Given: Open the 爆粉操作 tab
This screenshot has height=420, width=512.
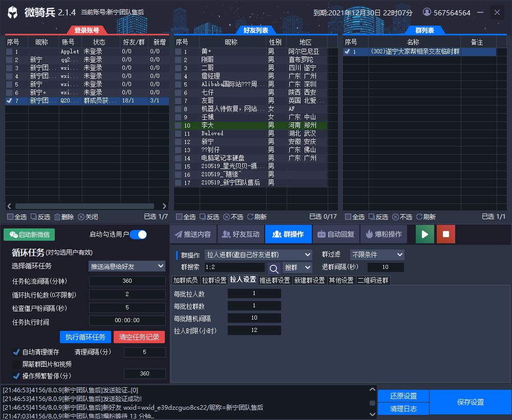Looking at the screenshot, I should (x=383, y=234).
